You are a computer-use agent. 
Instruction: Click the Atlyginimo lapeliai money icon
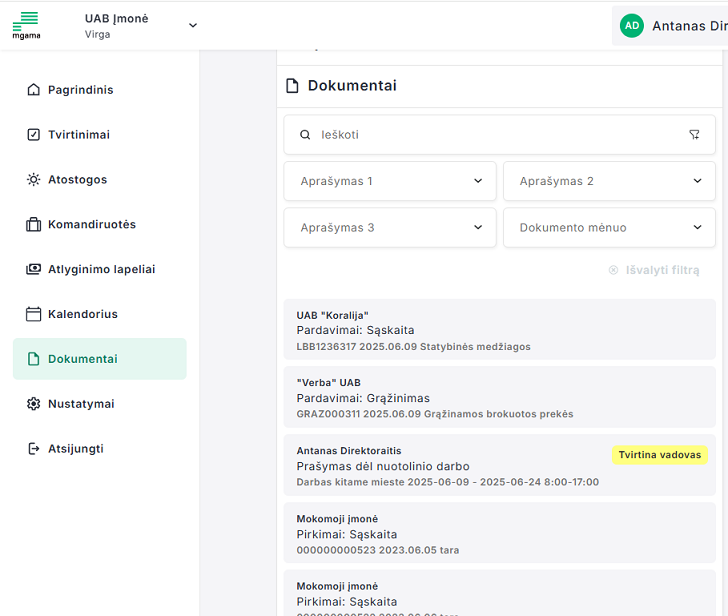(33, 269)
